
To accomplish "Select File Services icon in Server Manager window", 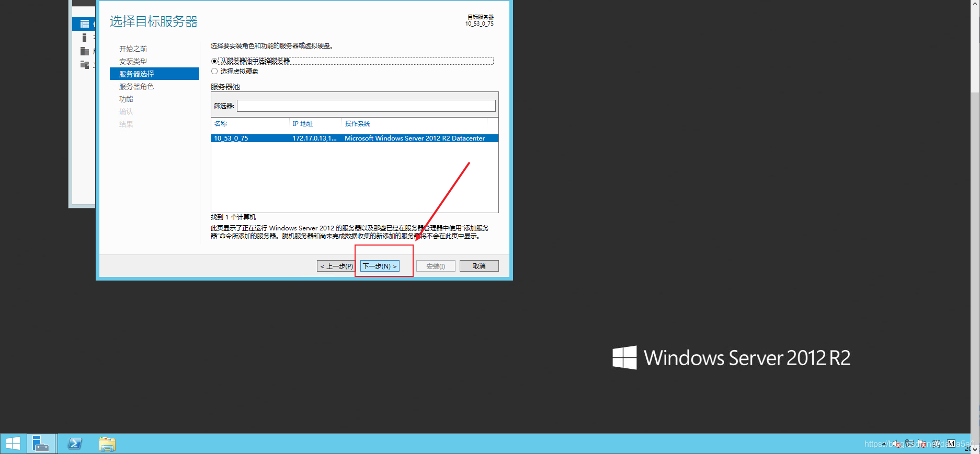I will [x=84, y=64].
